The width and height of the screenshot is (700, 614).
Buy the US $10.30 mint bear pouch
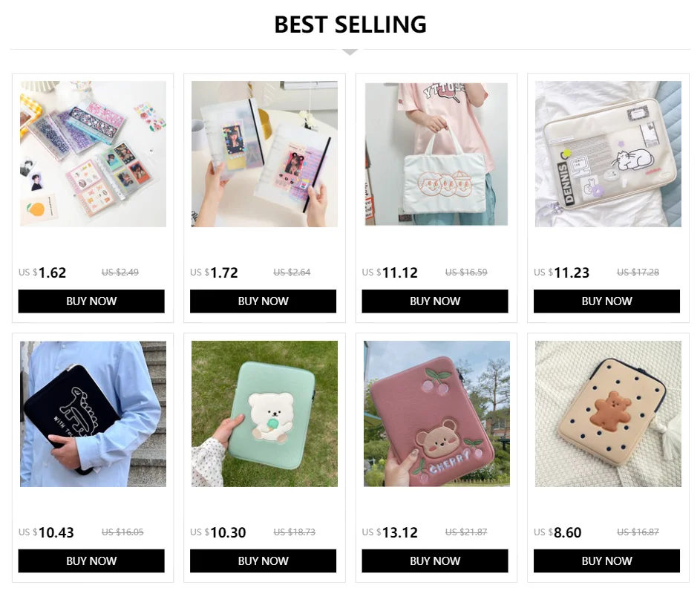tap(263, 561)
